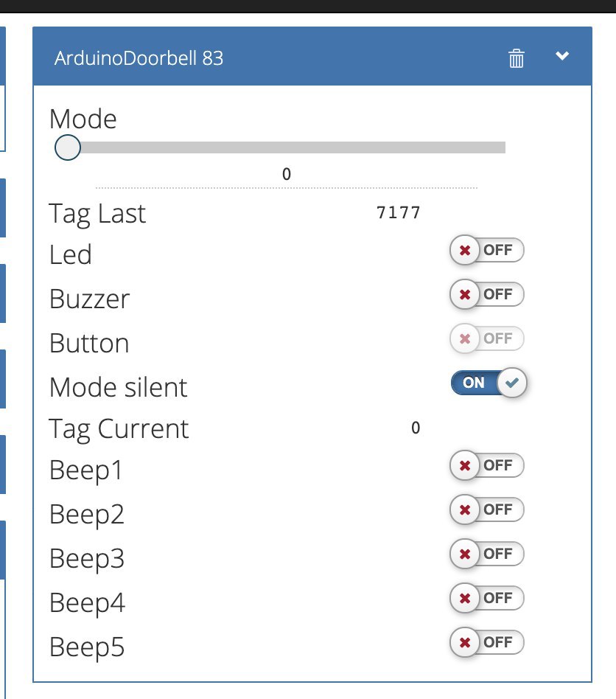Turn on the Buzzer toggle
This screenshot has width=616, height=699.
487,294
